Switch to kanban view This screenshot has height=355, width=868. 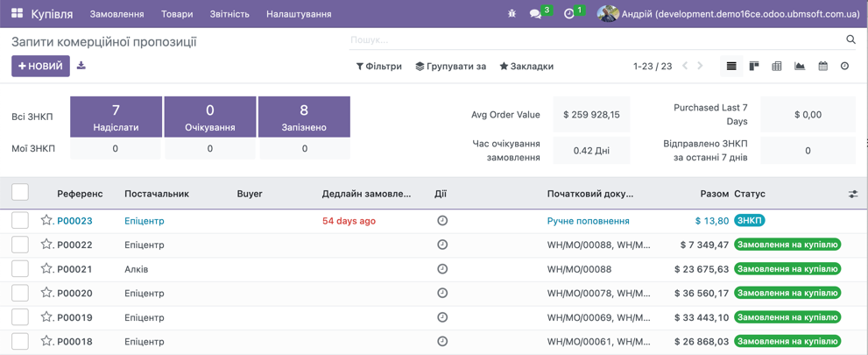pyautogui.click(x=754, y=67)
